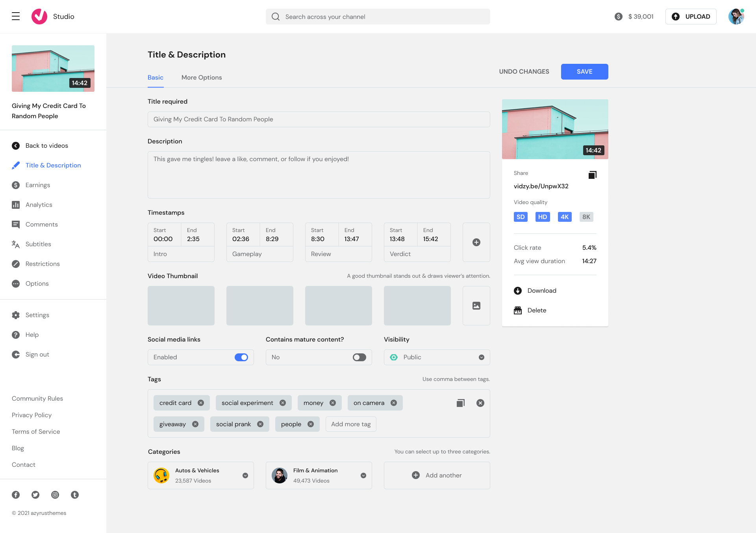This screenshot has height=533, width=756.
Task: Click the copy share link icon
Action: 592,175
